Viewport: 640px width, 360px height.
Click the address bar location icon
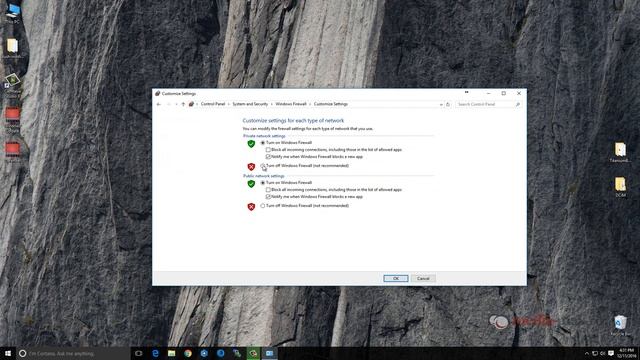tap(191, 104)
